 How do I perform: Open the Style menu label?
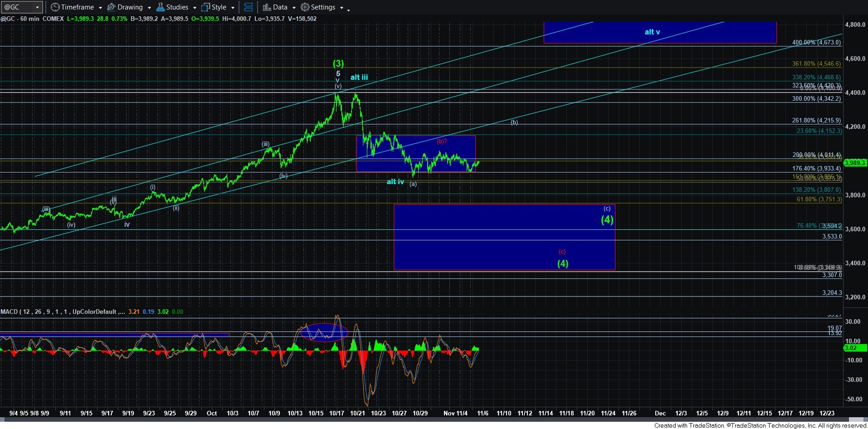pos(219,7)
